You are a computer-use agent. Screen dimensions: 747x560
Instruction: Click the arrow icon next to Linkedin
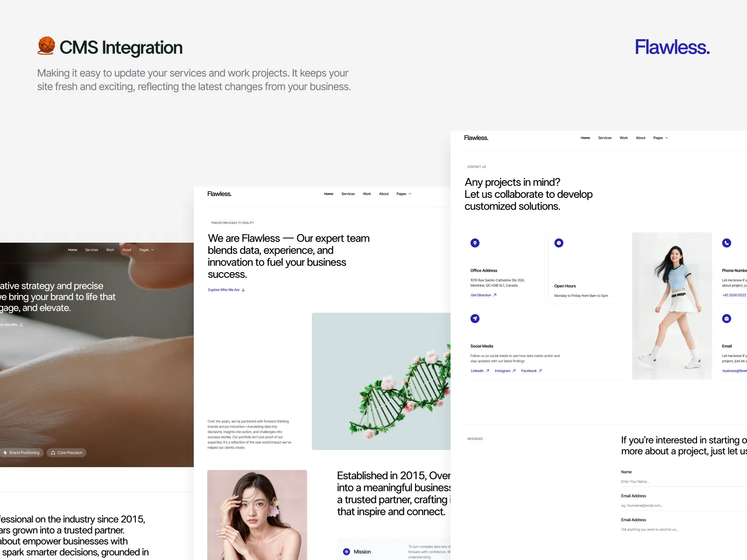487,371
